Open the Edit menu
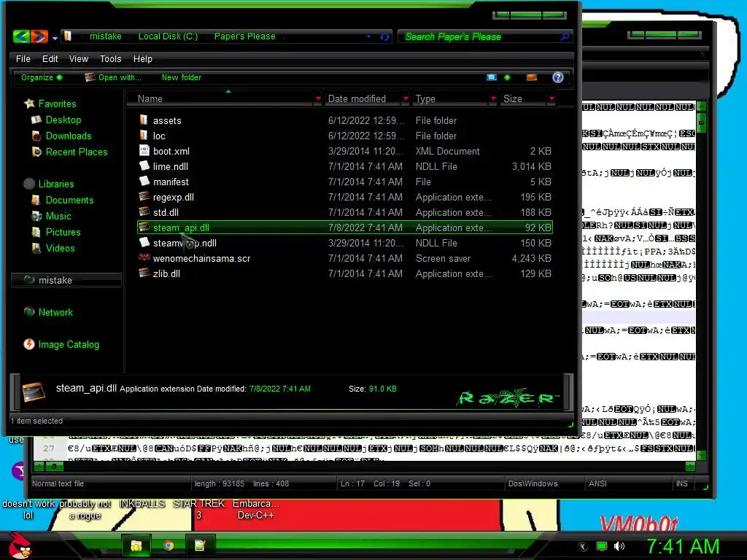The width and height of the screenshot is (747, 560). point(50,58)
